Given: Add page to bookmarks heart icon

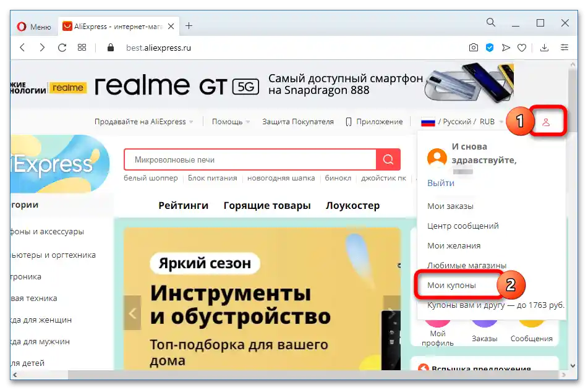Looking at the screenshot, I should [522, 48].
